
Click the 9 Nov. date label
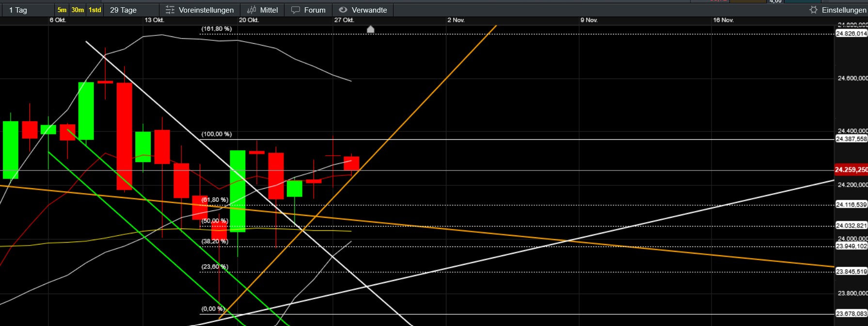[x=589, y=20]
